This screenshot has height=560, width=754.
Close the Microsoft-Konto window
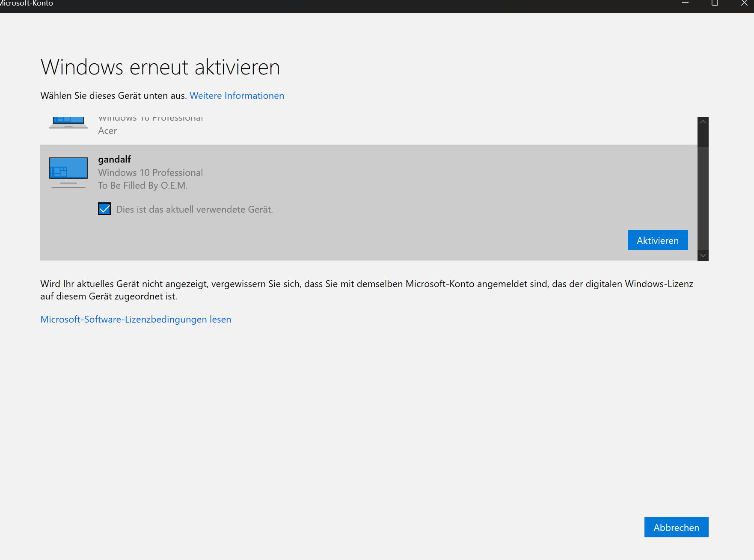click(x=744, y=3)
